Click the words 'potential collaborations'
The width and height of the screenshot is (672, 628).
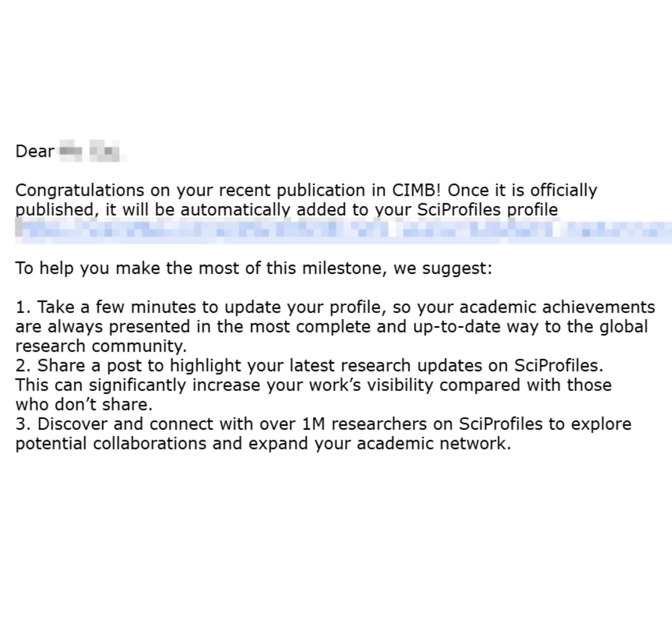pos(110,443)
